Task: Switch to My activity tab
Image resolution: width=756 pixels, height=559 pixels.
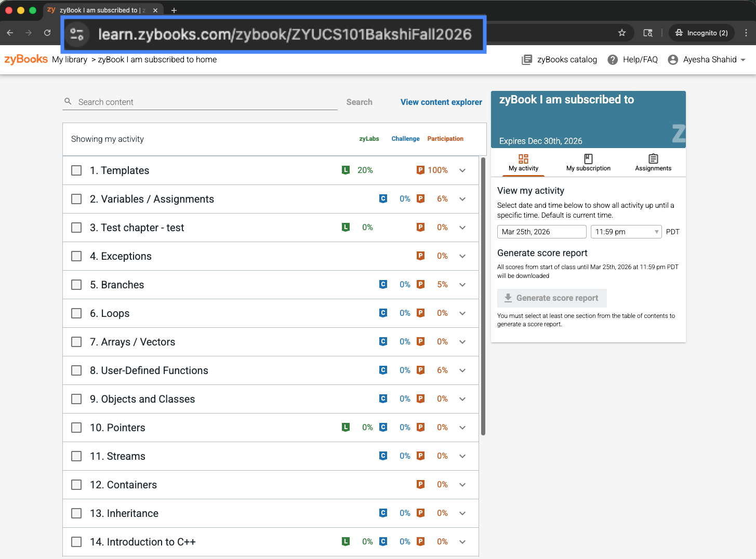Action: (x=523, y=163)
